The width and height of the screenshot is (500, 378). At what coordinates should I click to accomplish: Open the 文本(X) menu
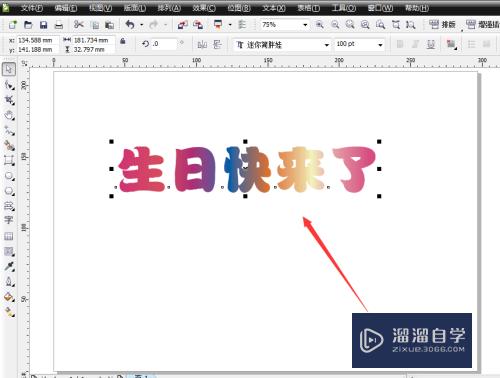(274, 8)
